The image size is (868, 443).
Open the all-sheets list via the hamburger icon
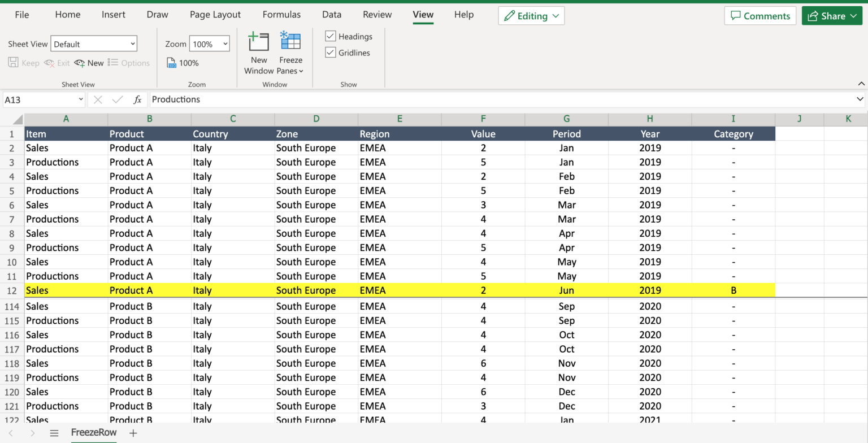[x=54, y=433]
